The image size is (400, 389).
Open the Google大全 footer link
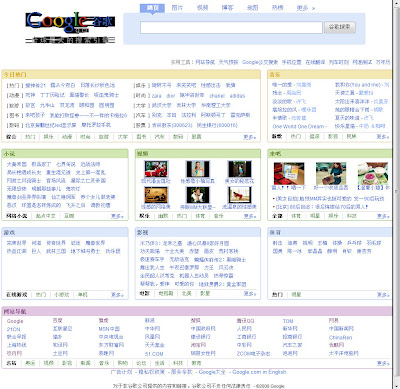pos(212,372)
